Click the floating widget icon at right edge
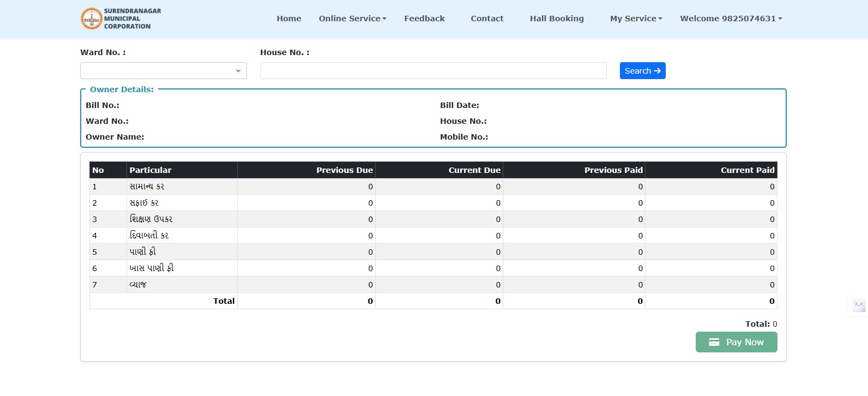 (x=859, y=304)
